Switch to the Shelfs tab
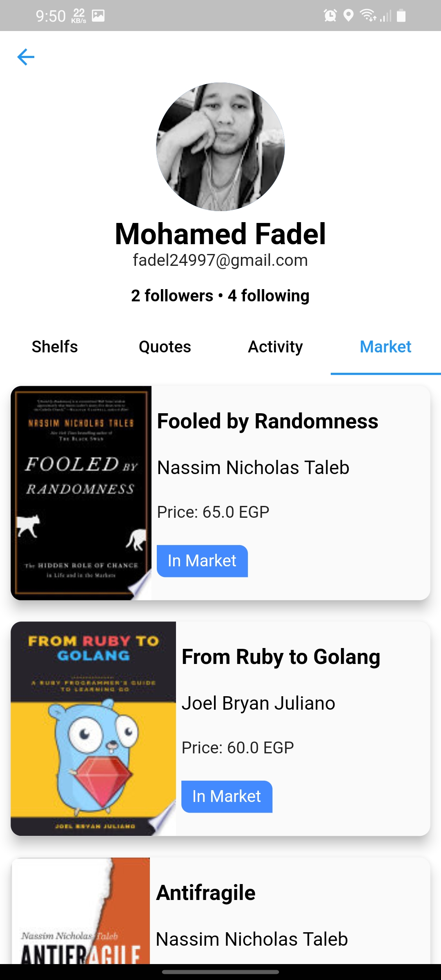Viewport: 441px width, 980px height. point(55,347)
